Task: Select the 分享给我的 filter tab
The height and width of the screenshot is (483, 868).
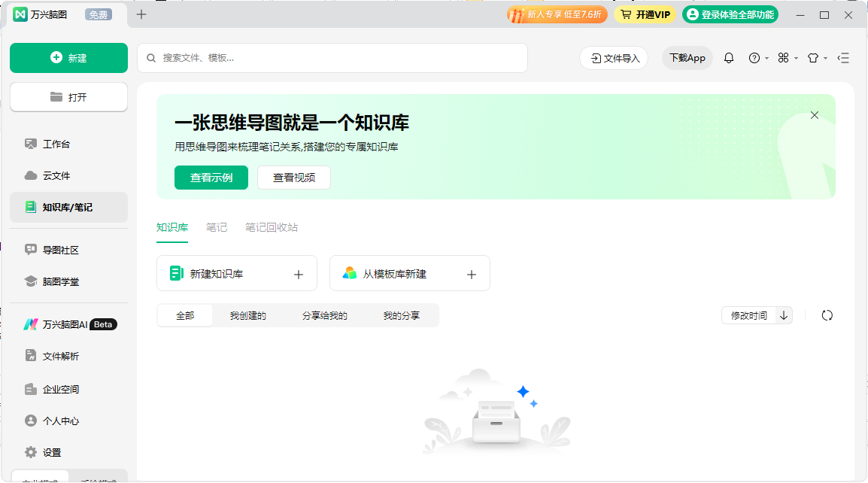Action: click(325, 315)
